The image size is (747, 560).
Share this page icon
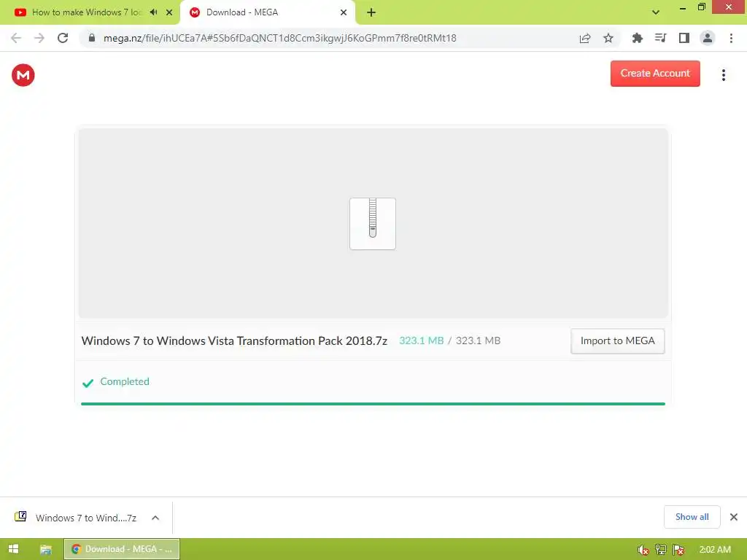pyautogui.click(x=585, y=38)
